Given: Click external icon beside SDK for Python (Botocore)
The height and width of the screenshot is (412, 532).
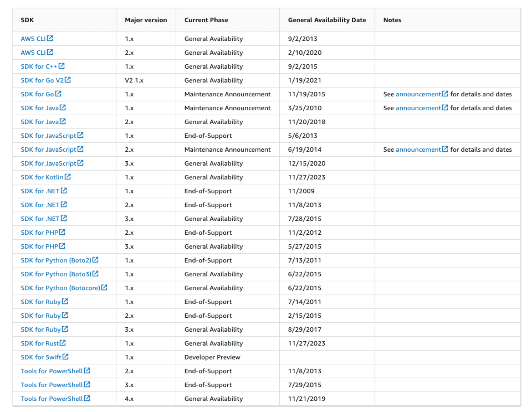Looking at the screenshot, I should (x=104, y=287).
